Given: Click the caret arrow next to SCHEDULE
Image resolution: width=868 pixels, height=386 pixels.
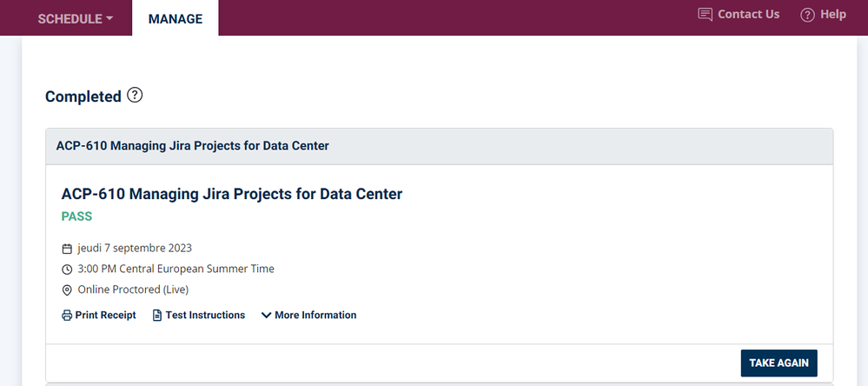Looking at the screenshot, I should point(109,19).
